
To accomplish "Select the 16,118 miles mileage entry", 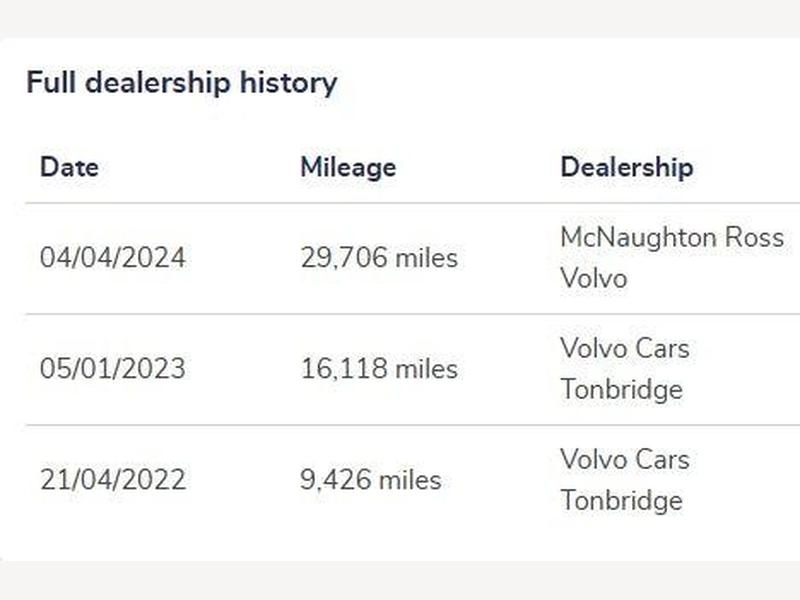I will click(379, 369).
